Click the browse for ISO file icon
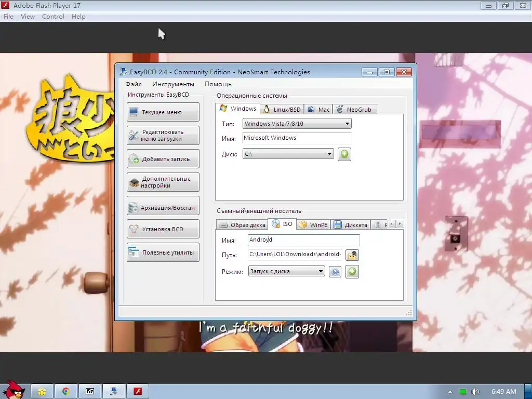Image resolution: width=532 pixels, height=399 pixels. coord(352,255)
